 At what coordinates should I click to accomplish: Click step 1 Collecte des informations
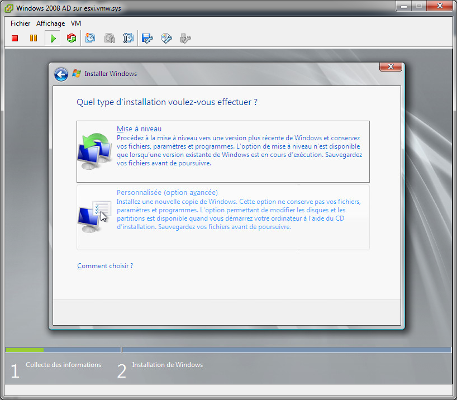tap(63, 365)
